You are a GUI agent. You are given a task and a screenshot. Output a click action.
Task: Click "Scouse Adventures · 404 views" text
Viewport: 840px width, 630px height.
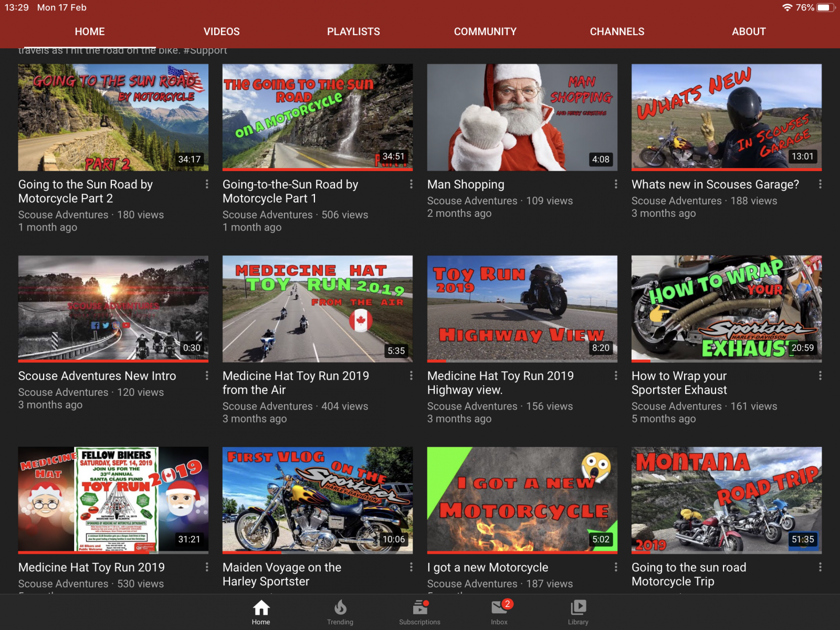(x=296, y=406)
